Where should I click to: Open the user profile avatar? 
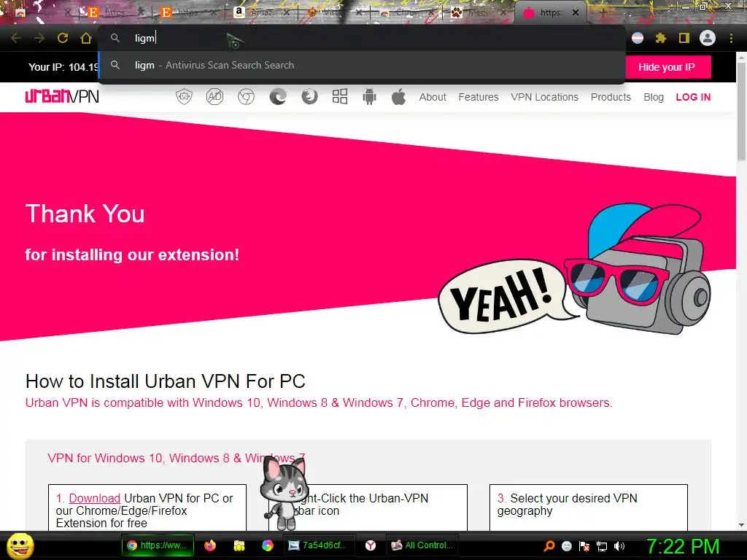point(708,38)
